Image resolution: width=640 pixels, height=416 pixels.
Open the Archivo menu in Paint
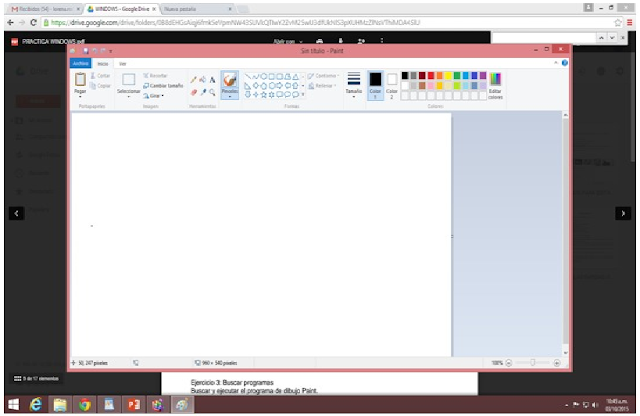[81, 64]
